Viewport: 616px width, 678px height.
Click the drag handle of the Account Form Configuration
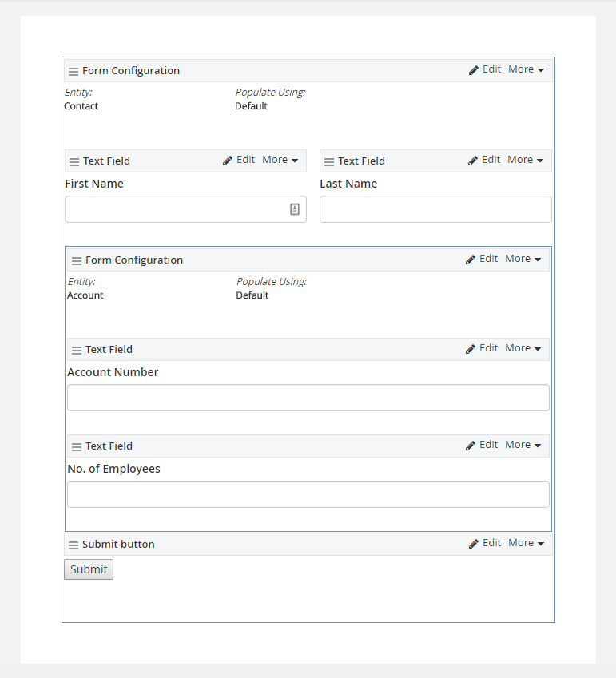point(77,260)
